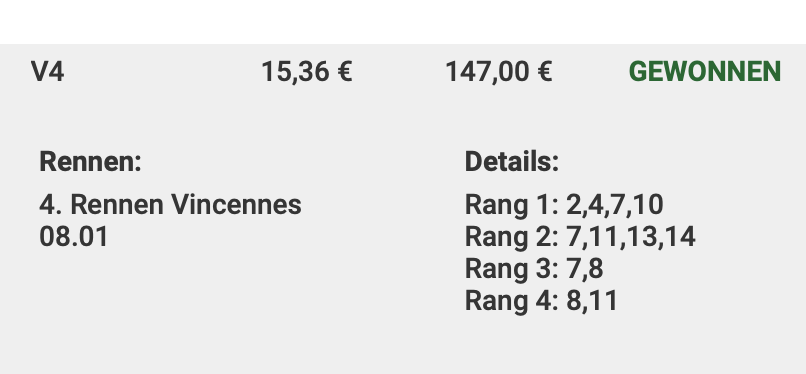Select the 147,00 € winnings amount
This screenshot has width=806, height=374.
(499, 72)
